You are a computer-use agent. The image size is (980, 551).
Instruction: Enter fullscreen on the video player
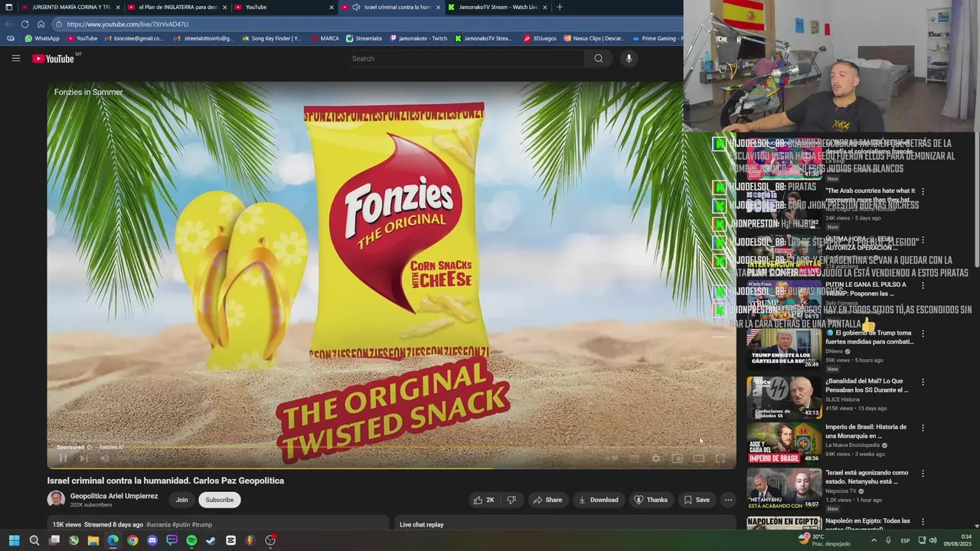point(720,458)
